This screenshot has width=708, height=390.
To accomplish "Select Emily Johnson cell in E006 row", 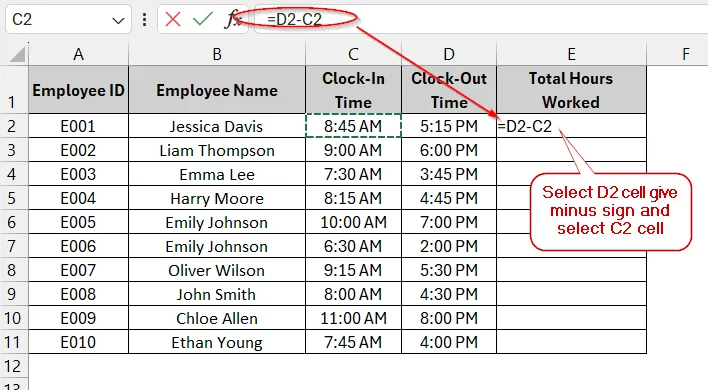I will click(x=217, y=246).
